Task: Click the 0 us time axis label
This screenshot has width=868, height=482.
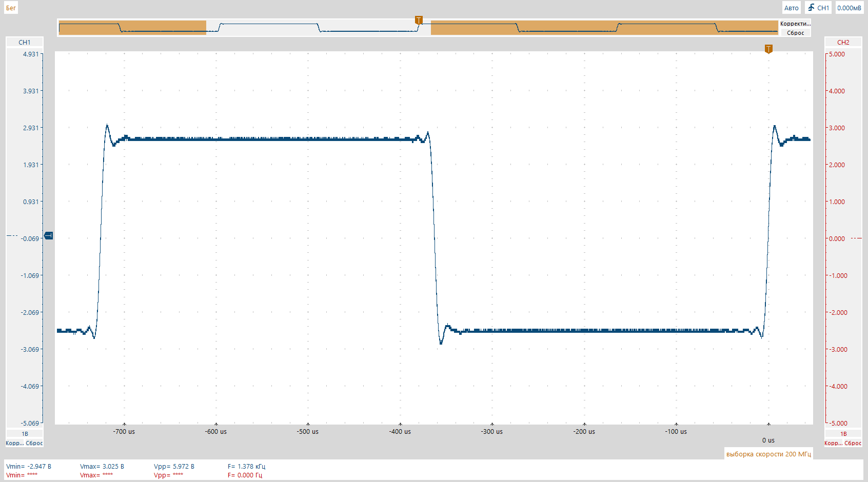Action: (768, 440)
